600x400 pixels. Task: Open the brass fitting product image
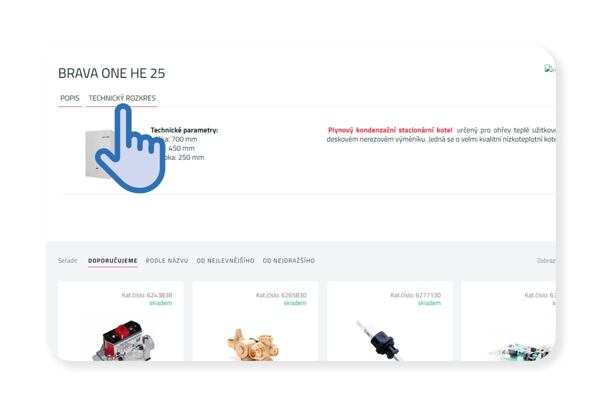[x=253, y=345]
